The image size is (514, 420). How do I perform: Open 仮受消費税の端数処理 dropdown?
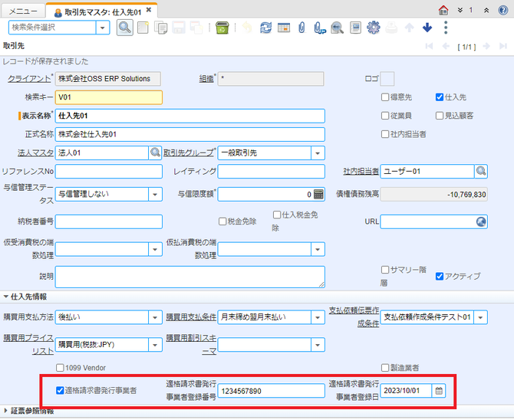pyautogui.click(x=155, y=249)
